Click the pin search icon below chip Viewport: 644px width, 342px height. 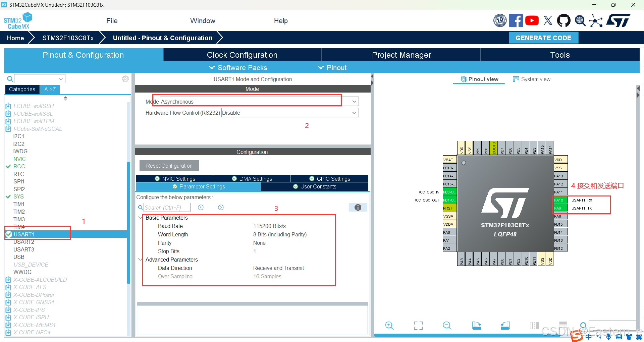coord(583,325)
